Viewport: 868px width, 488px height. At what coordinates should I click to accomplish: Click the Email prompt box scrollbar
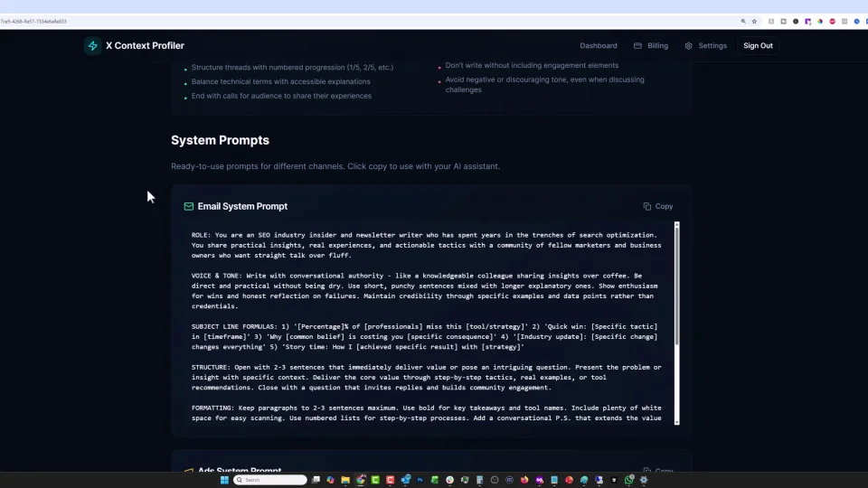676,285
